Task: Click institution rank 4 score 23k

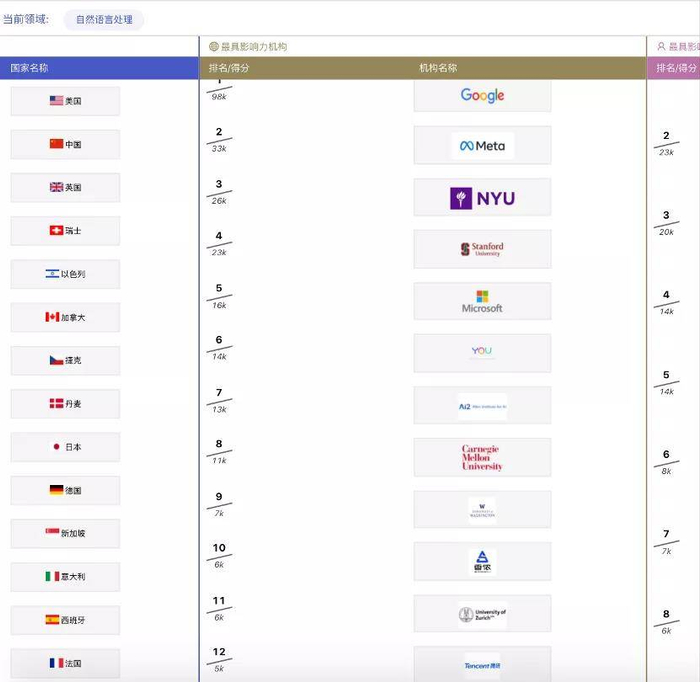Action: coord(219,244)
